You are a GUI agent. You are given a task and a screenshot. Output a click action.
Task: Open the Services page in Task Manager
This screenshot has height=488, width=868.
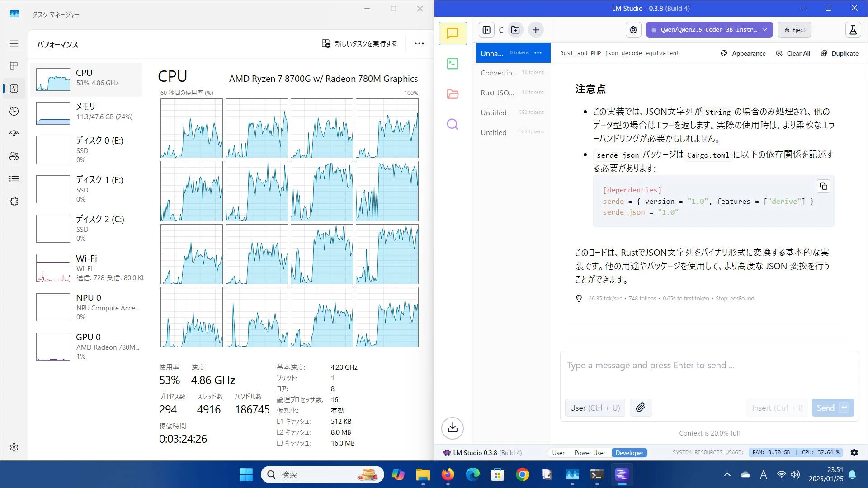click(14, 202)
